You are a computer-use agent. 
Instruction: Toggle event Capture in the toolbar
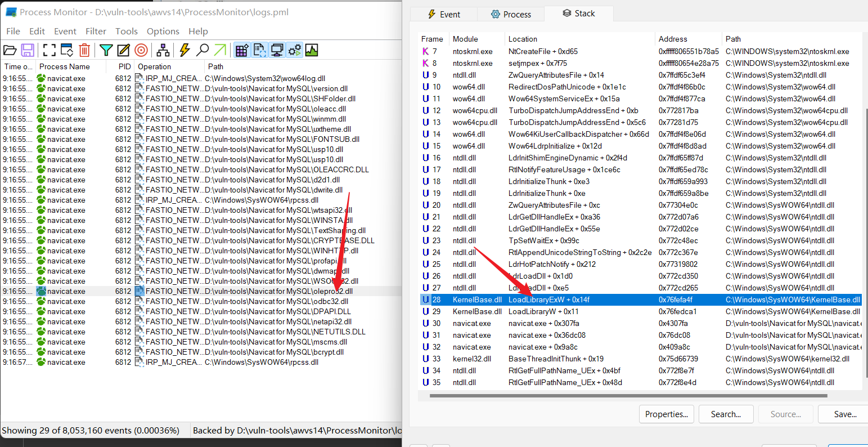pyautogui.click(x=50, y=50)
